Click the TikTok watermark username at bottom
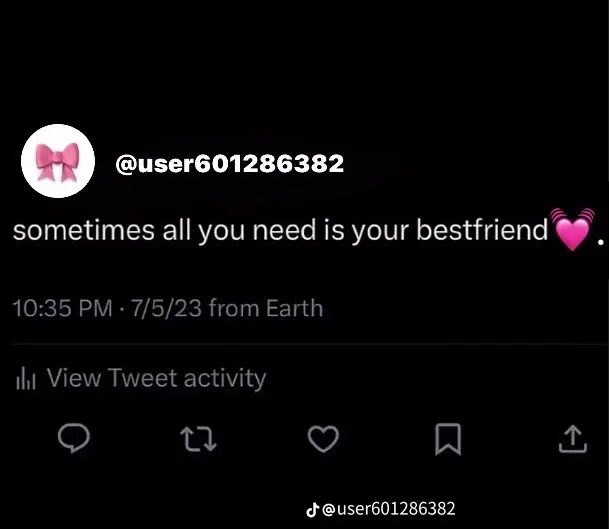 pos(389,509)
